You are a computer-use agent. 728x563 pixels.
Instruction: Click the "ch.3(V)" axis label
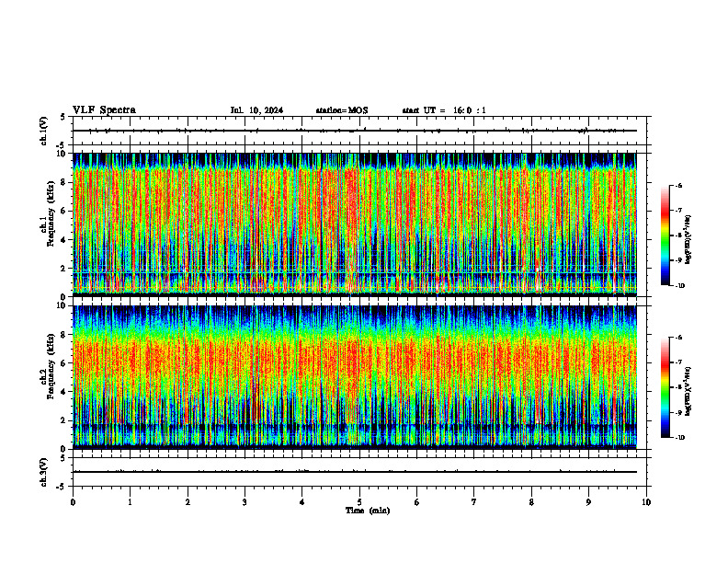pyautogui.click(x=44, y=472)
